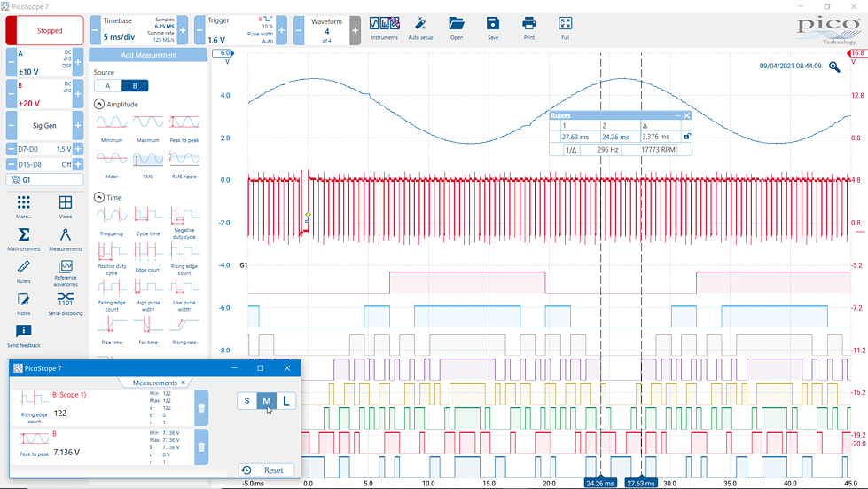
Task: Go to the previous waveform
Action: [299, 30]
